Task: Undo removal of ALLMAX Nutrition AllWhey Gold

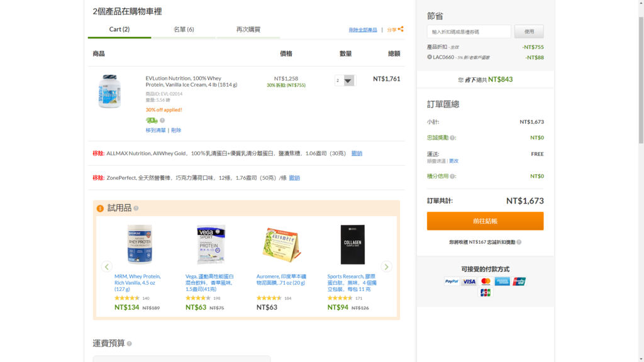Action: tap(357, 153)
